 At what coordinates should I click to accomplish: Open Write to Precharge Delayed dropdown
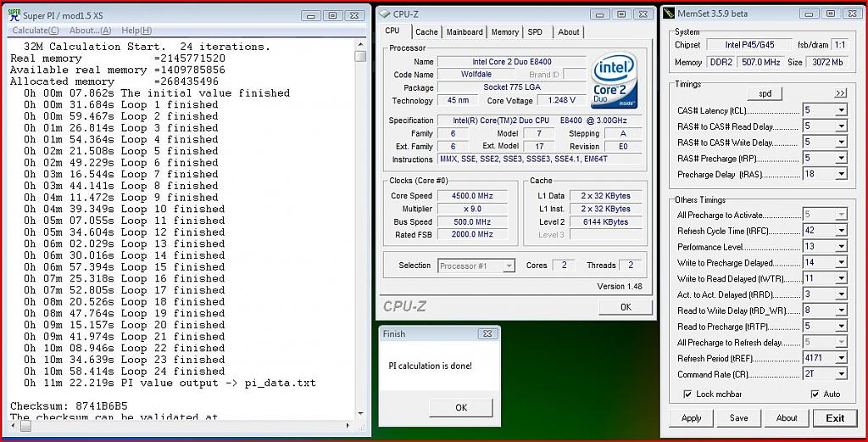point(842,262)
